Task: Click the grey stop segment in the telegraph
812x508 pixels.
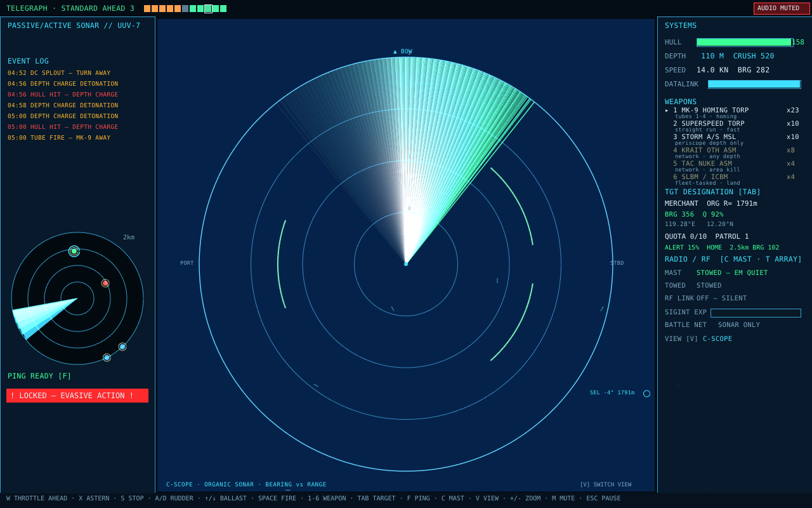Action: [185, 9]
